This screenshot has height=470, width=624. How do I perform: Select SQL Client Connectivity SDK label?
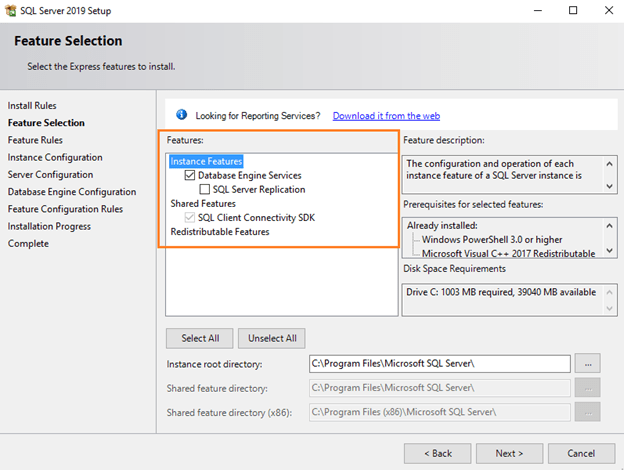256,218
